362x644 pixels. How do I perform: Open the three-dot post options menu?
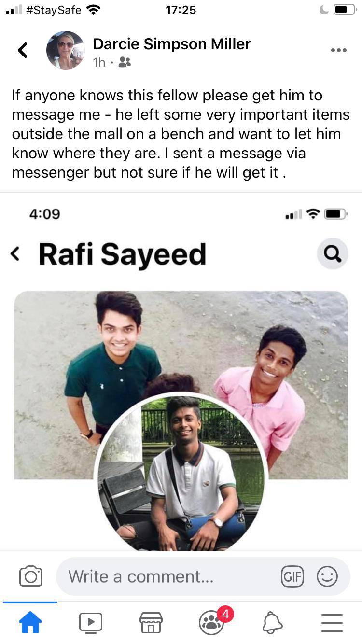pos(338,50)
